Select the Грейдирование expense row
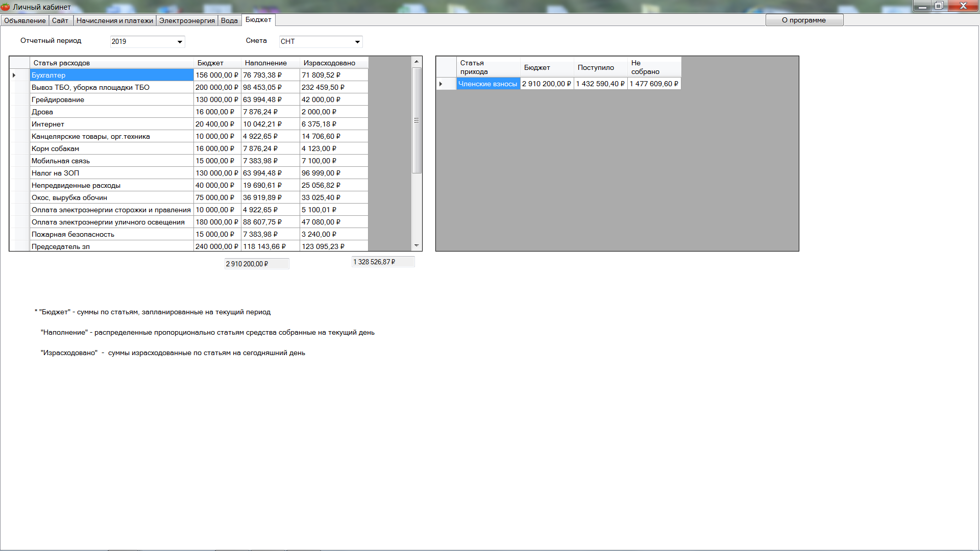The height and width of the screenshot is (551, 980). coord(111,100)
